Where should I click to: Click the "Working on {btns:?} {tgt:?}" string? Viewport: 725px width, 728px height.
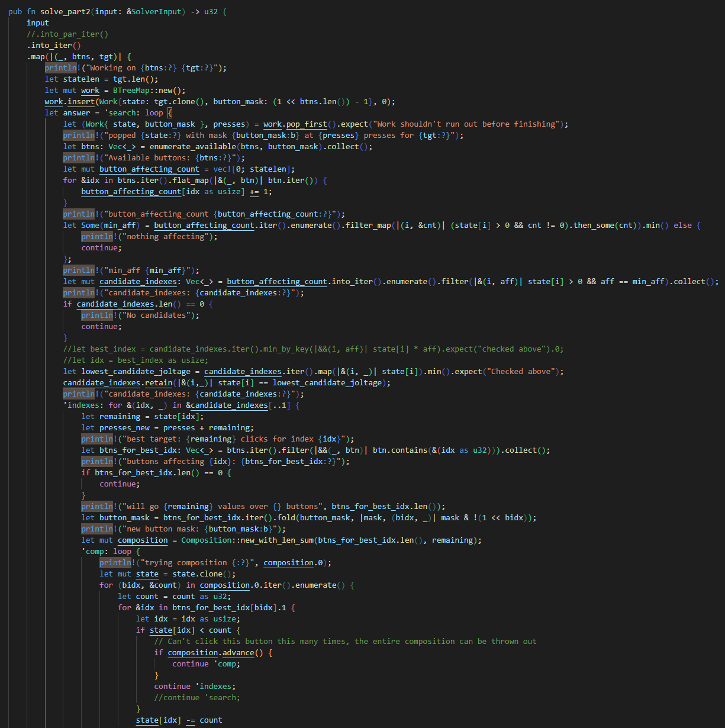coord(154,67)
